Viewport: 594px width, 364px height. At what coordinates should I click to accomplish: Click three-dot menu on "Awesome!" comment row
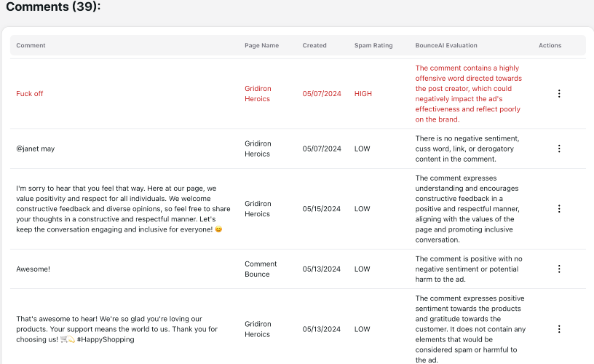559,269
